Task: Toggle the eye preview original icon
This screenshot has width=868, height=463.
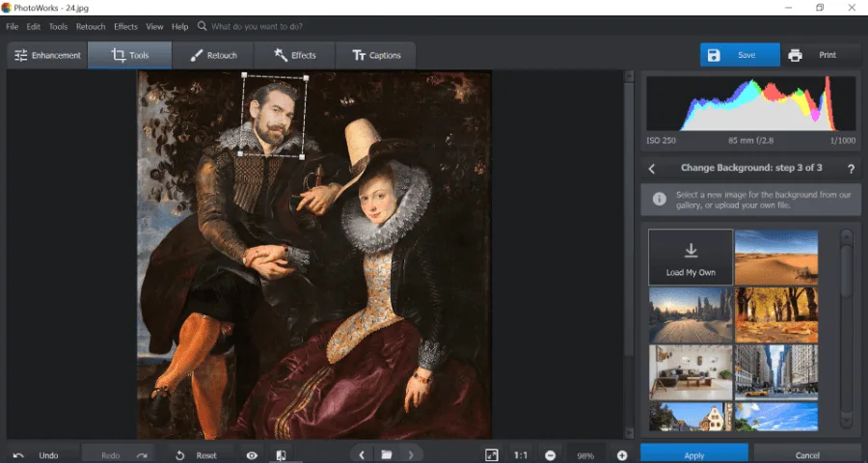Action: (252, 455)
